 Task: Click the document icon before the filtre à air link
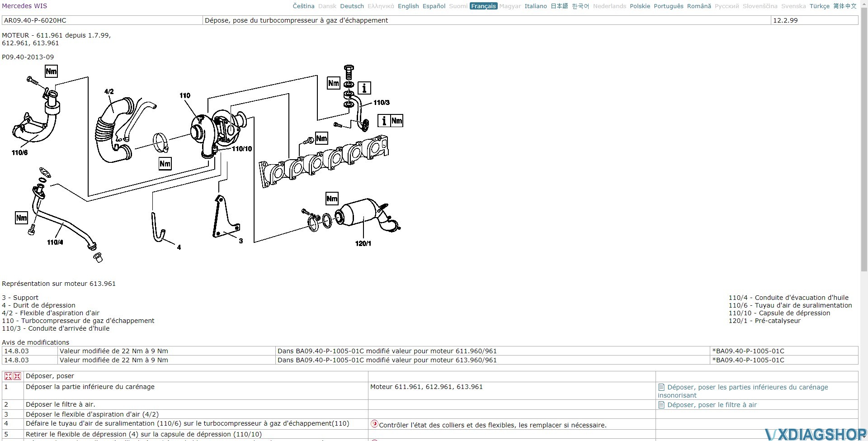(x=661, y=405)
